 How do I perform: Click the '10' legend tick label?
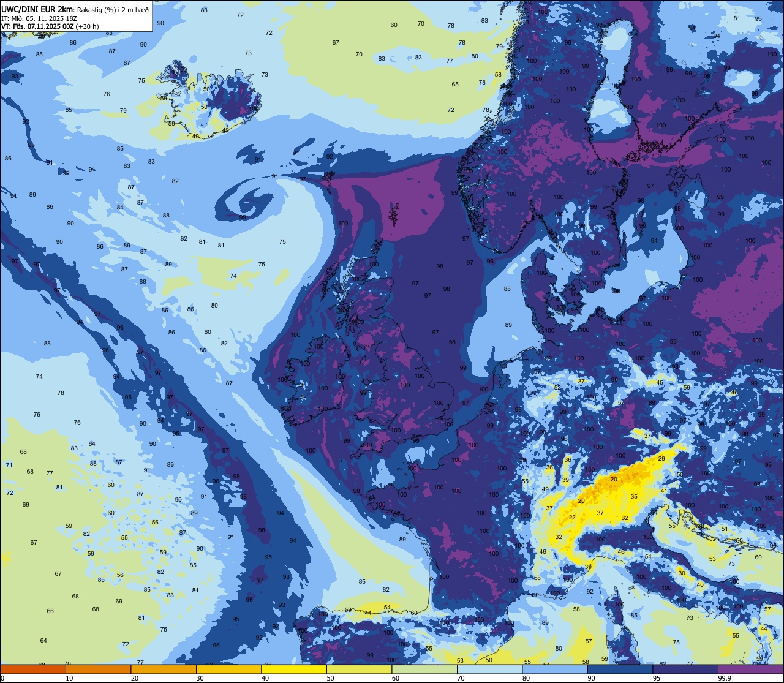tap(69, 678)
